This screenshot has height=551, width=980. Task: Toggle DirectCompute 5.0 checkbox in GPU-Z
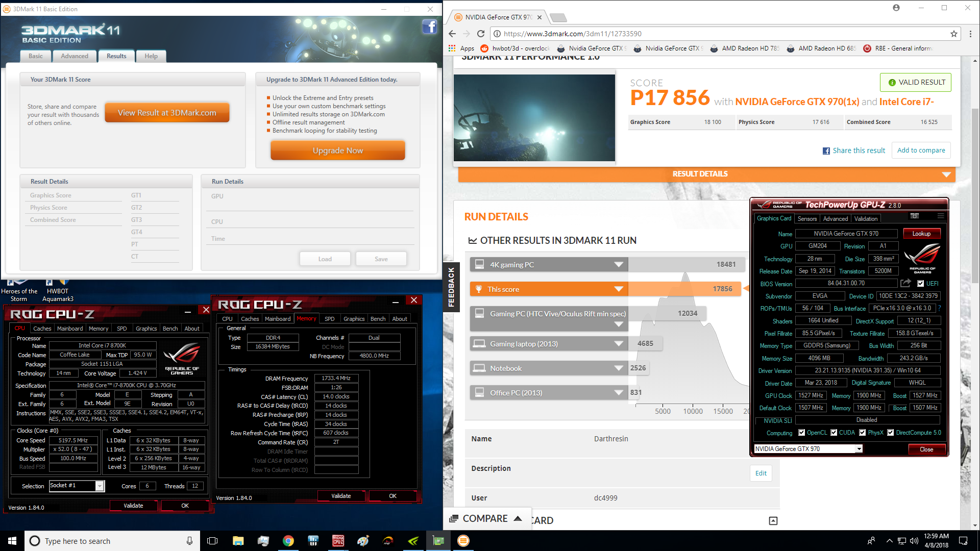(890, 433)
